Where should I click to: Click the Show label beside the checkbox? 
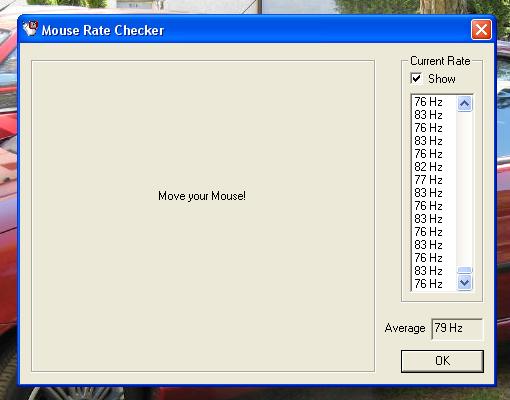[x=442, y=79]
